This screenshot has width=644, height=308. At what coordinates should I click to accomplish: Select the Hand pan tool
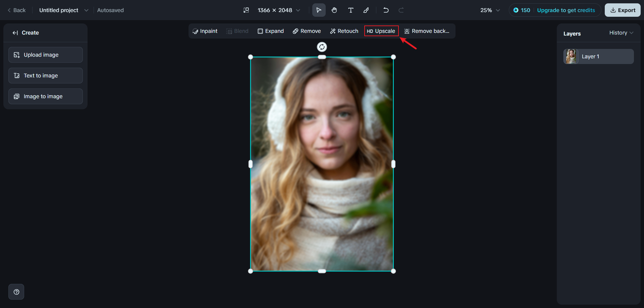point(334,10)
